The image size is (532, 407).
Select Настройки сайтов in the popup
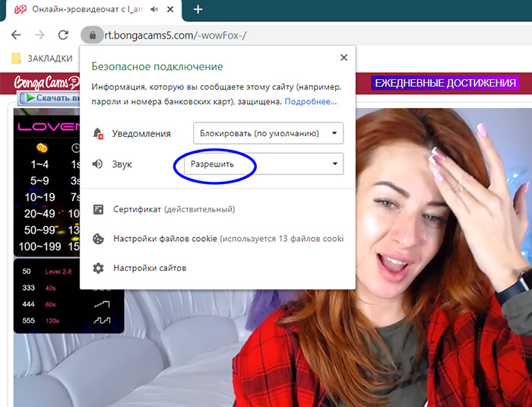click(x=150, y=268)
